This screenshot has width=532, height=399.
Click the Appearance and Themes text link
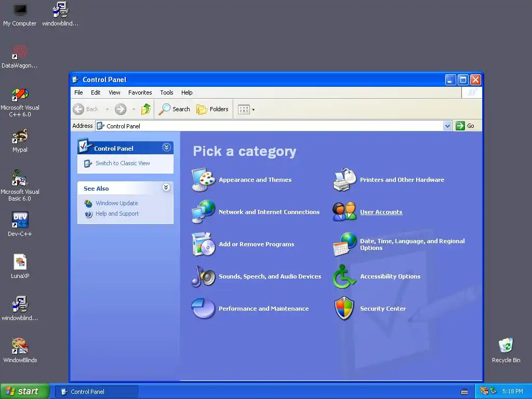click(x=255, y=180)
